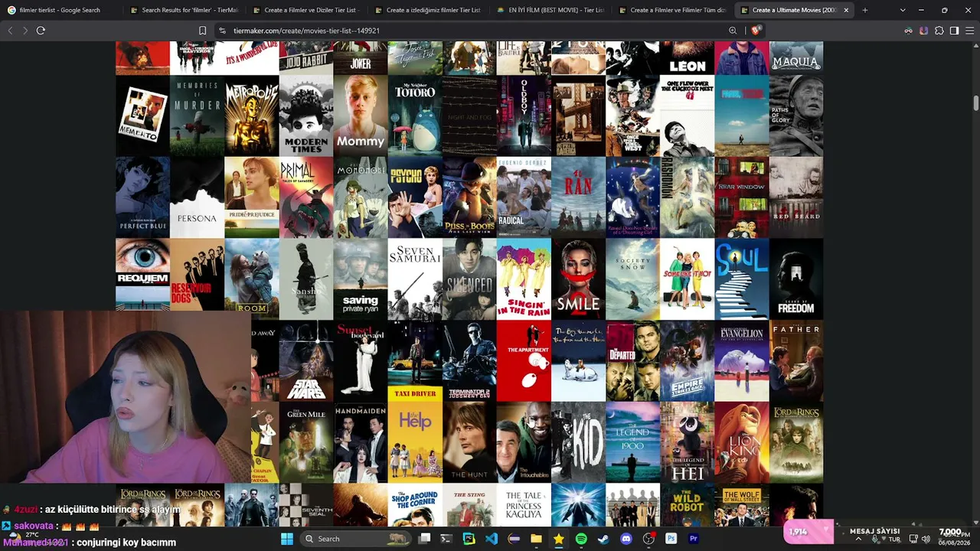The width and height of the screenshot is (980, 551).
Task: Click the volume speaker tray icon
Action: (926, 539)
